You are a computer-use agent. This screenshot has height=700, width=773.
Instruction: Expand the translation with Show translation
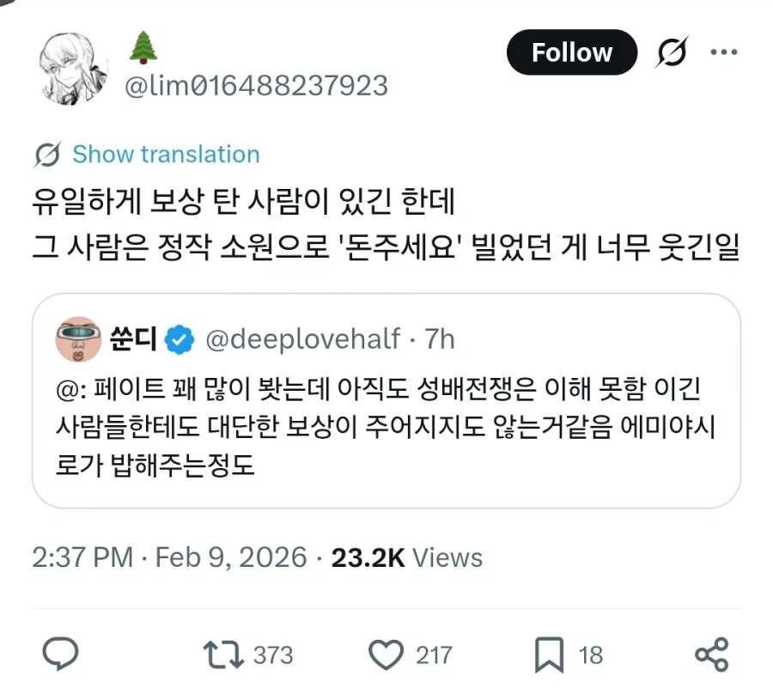click(166, 154)
